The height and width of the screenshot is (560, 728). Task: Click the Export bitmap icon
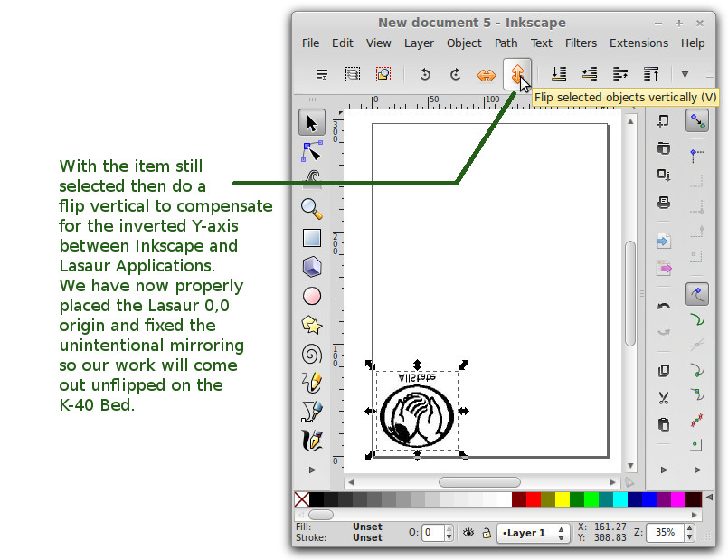click(664, 268)
